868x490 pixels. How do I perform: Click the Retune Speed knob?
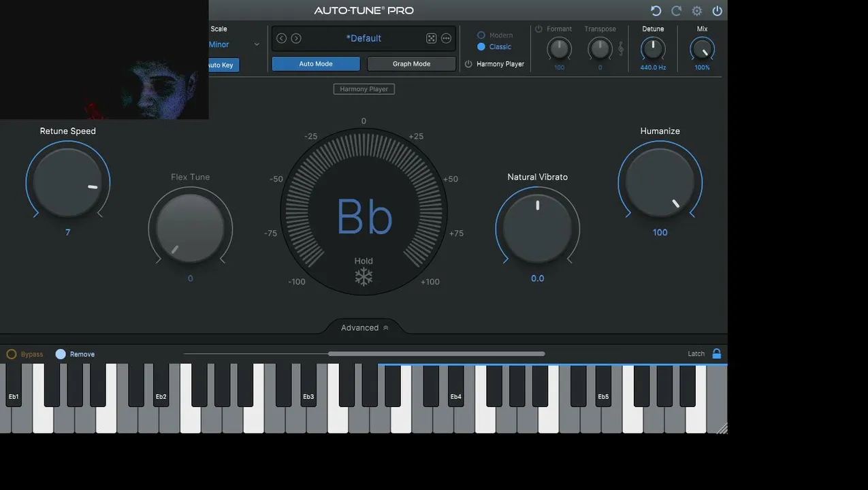point(68,182)
